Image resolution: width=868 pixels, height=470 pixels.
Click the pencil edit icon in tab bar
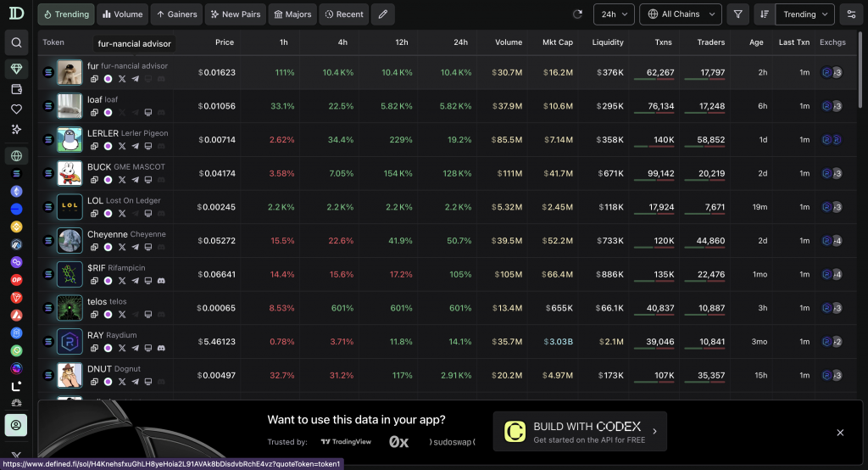point(383,14)
